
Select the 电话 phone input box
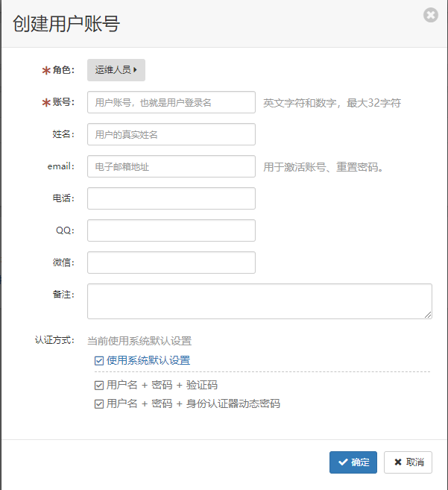(x=171, y=198)
